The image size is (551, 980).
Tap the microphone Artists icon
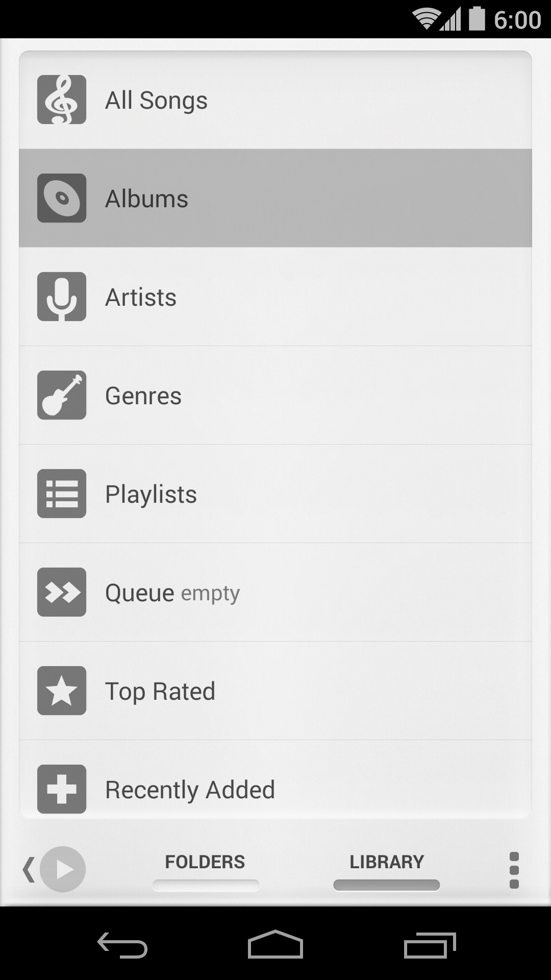pyautogui.click(x=62, y=297)
